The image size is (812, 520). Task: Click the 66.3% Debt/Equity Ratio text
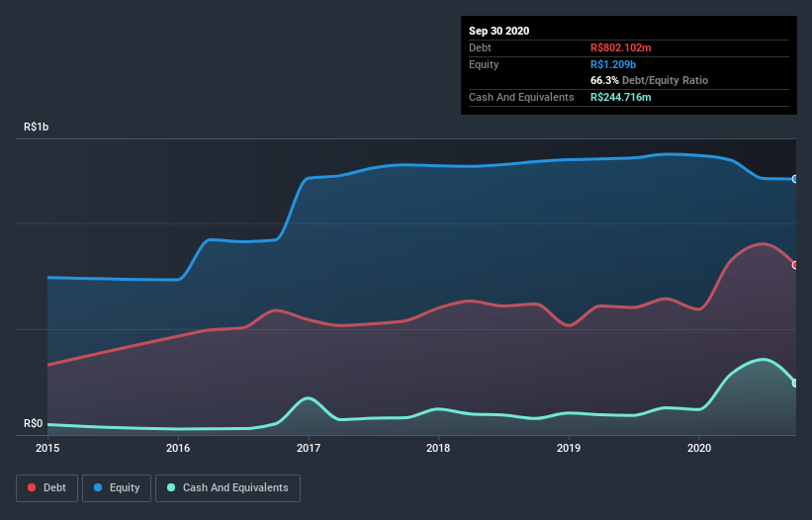(x=650, y=80)
